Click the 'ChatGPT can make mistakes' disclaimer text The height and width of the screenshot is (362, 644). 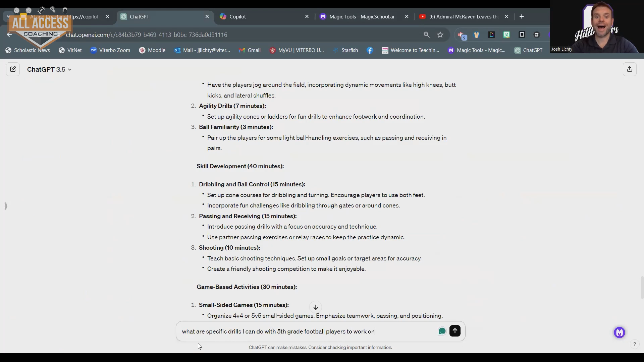[x=320, y=347]
